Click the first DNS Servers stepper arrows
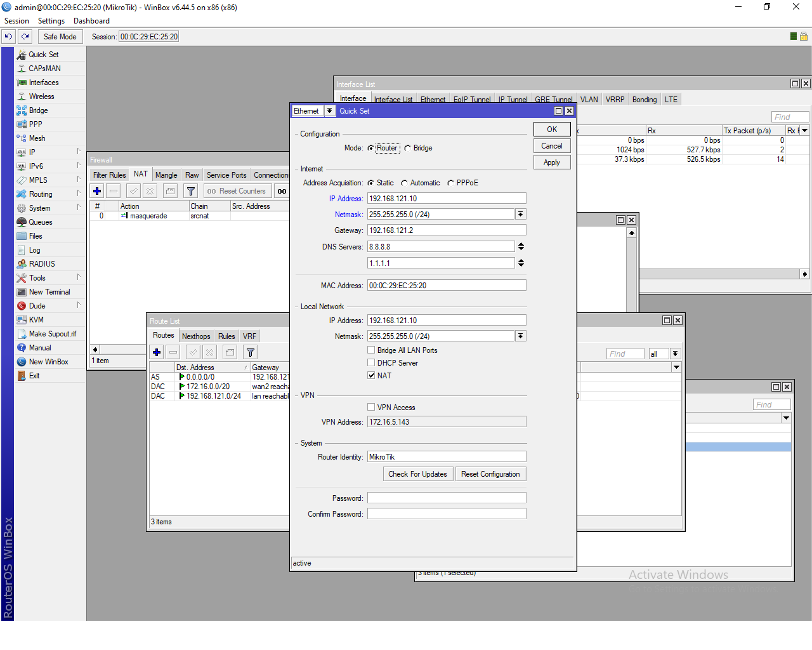812x650 pixels. [521, 246]
